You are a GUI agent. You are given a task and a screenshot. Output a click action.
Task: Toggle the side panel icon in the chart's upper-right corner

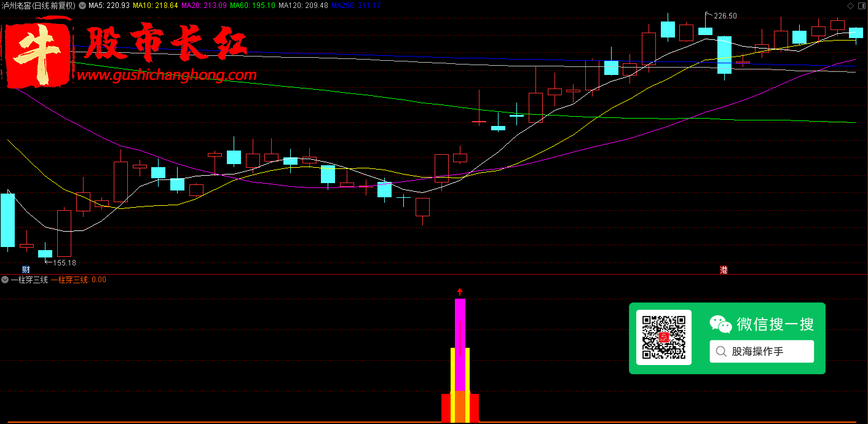pos(861,6)
